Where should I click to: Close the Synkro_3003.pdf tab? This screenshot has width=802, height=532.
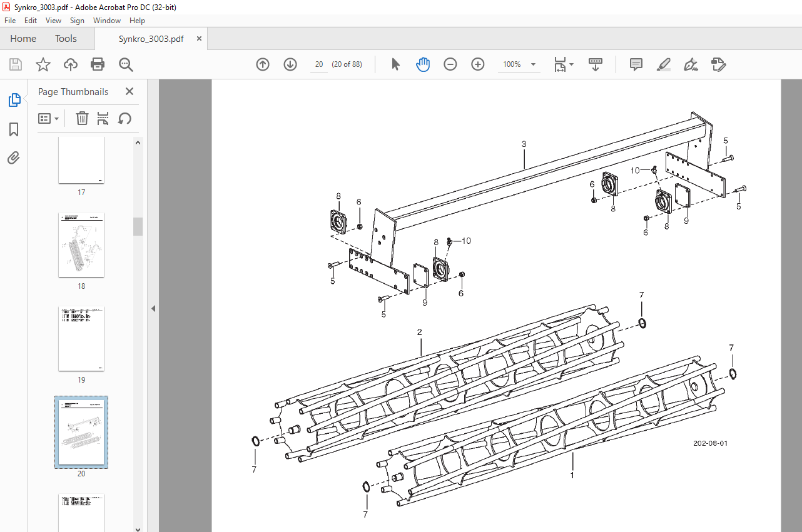(199, 39)
